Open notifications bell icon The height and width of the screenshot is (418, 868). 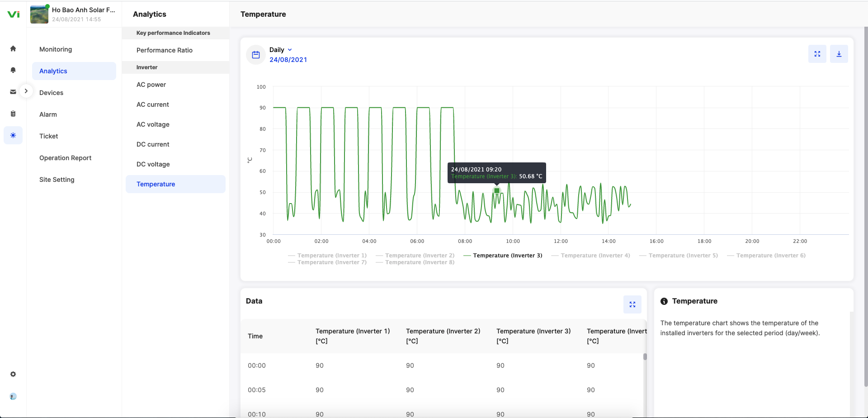click(13, 70)
